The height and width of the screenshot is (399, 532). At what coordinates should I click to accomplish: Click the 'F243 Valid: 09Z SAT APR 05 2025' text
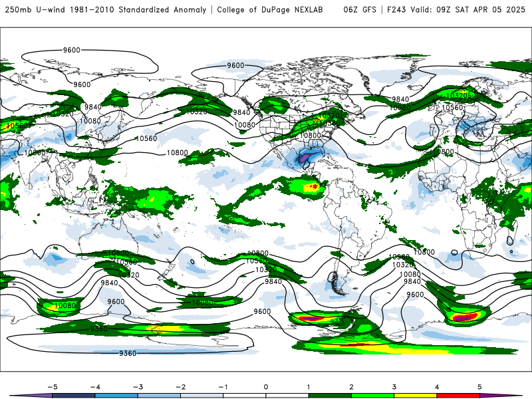point(456,9)
